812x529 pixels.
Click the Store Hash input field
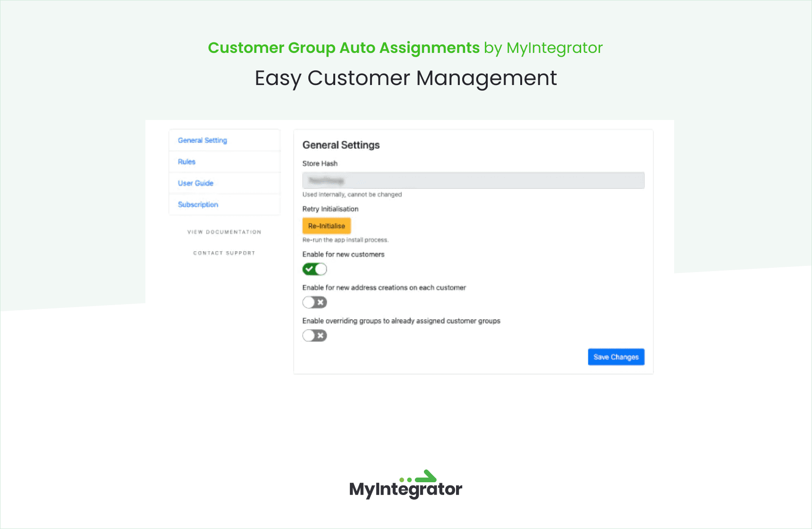pos(473,180)
